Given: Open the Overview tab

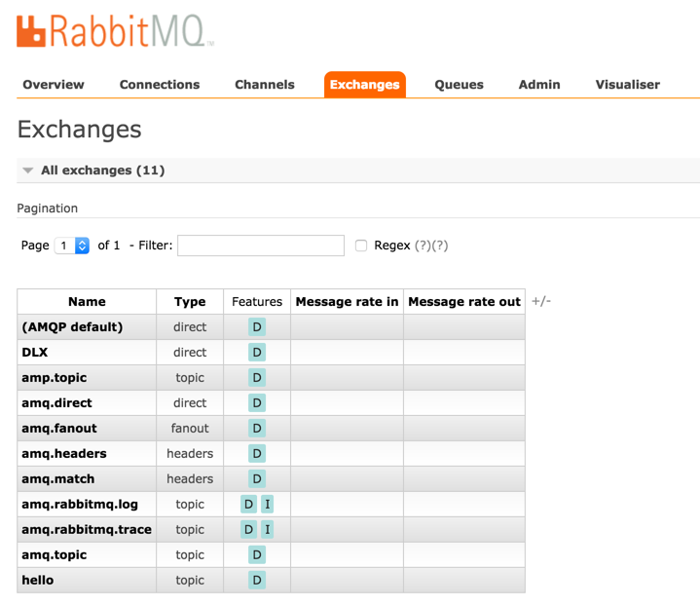Looking at the screenshot, I should coord(54,85).
